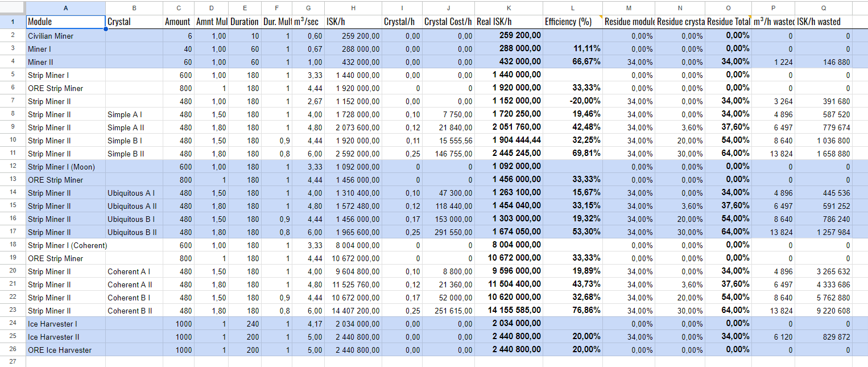Click the ISK/h wasted value 9 220 608
The width and height of the screenshot is (868, 367).
tap(824, 311)
